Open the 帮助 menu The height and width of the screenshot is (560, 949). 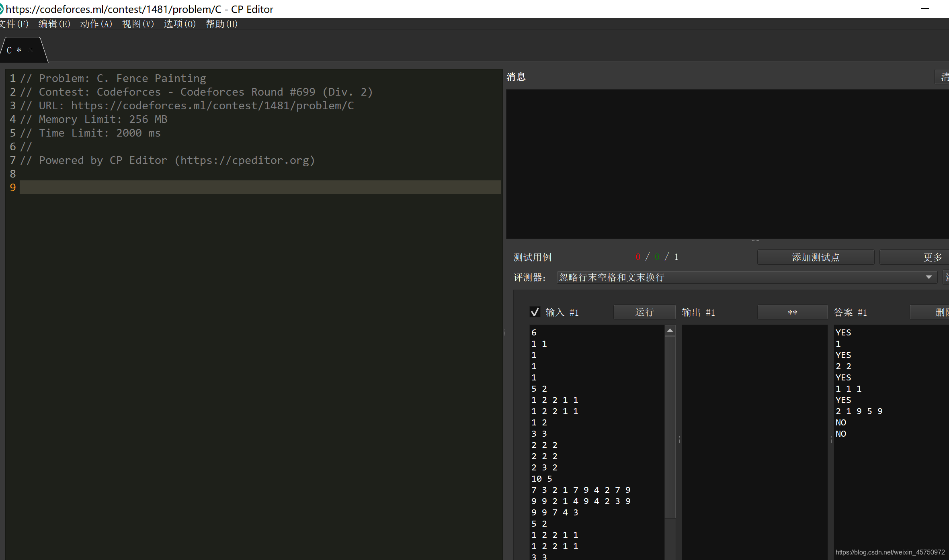[x=221, y=24]
